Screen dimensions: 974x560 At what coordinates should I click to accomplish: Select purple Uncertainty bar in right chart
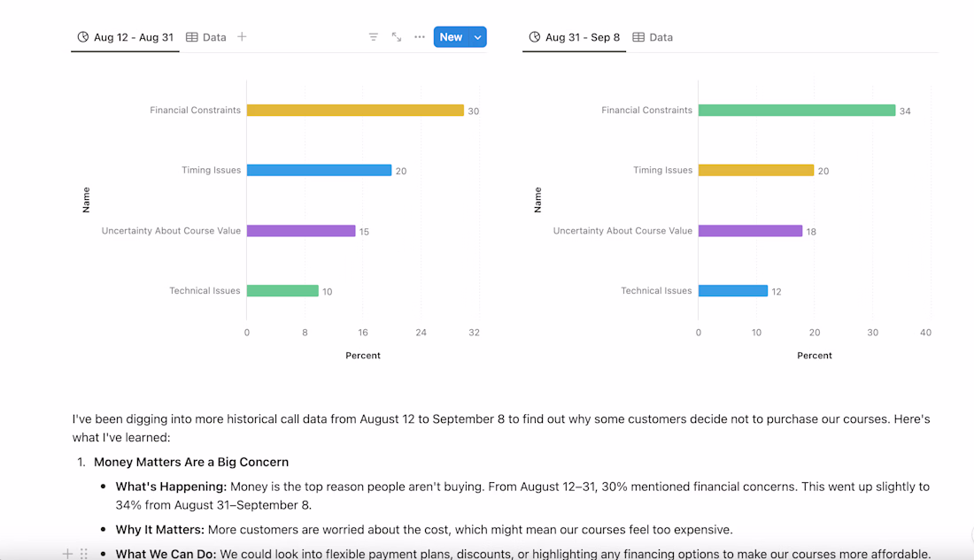pyautogui.click(x=750, y=231)
